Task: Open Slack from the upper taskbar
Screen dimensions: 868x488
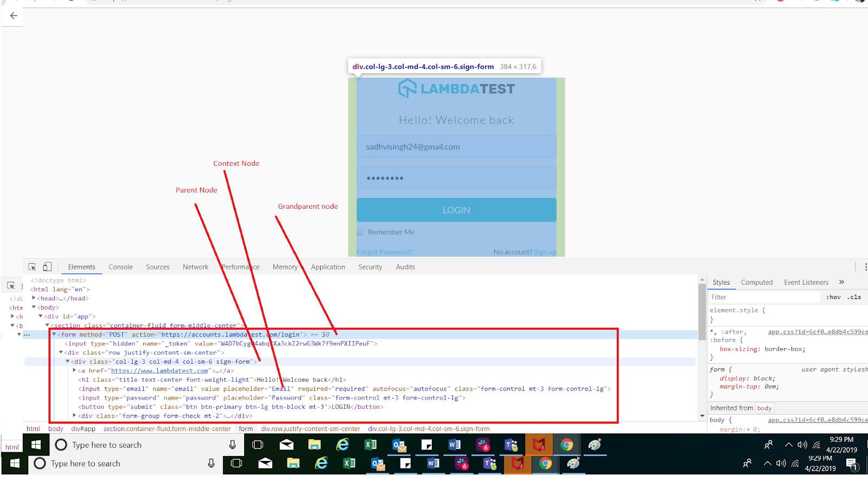Action: [483, 445]
